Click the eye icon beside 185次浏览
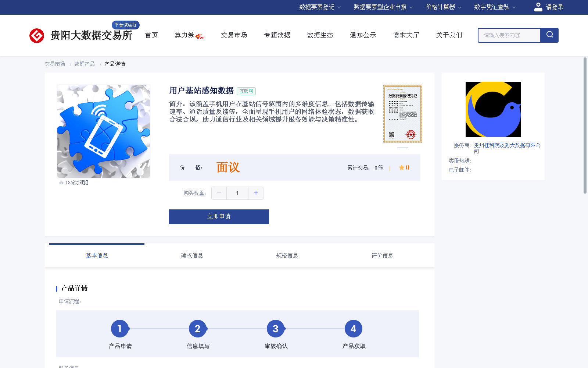The image size is (588, 368). coord(61,183)
